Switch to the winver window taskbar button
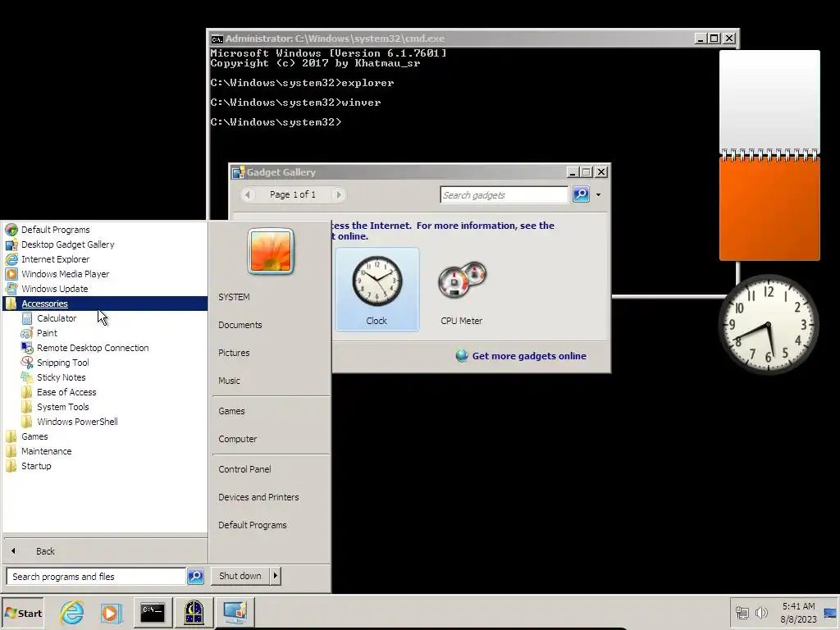 (194, 613)
